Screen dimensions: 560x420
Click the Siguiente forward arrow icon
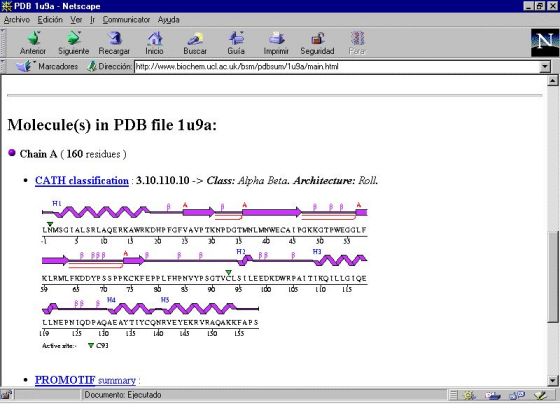tap(74, 38)
